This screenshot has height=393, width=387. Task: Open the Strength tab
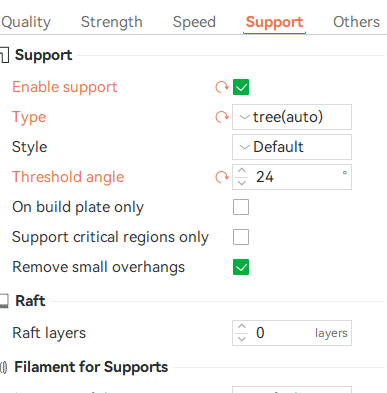coord(112,22)
